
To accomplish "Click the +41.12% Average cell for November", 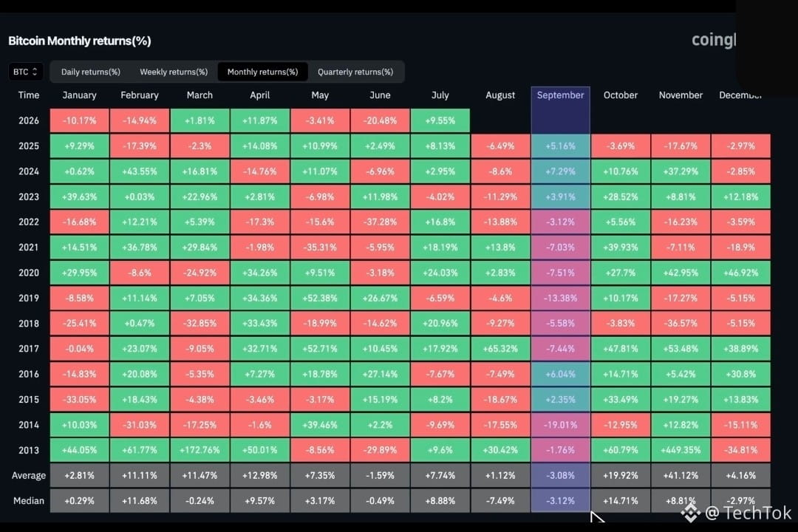I will coord(681,476).
